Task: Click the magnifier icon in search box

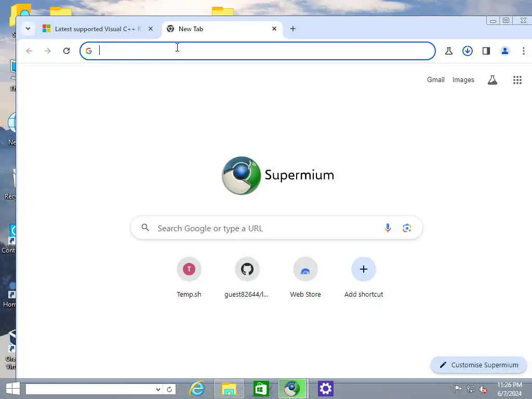Action: (x=145, y=228)
